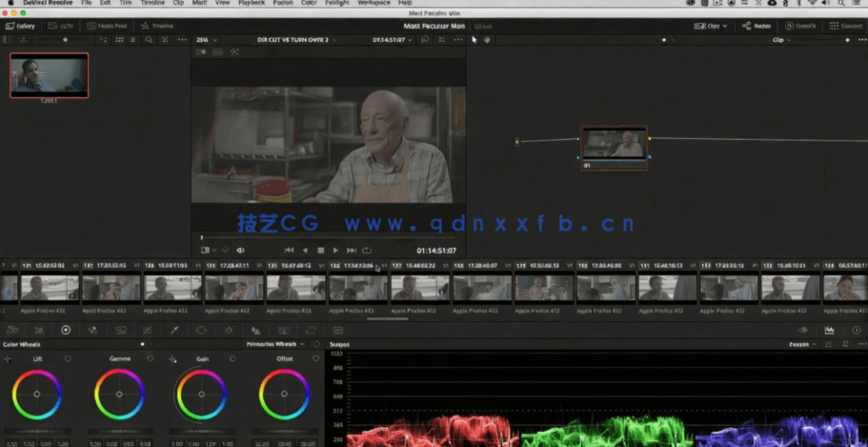Switch gallery to grid view
The height and width of the screenshot is (447, 868).
(x=119, y=40)
